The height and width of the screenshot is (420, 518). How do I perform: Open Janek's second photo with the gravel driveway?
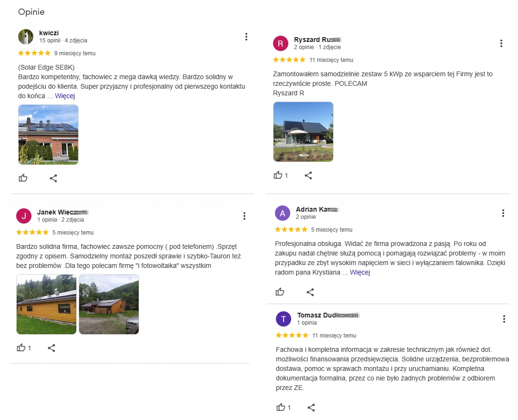click(x=109, y=304)
